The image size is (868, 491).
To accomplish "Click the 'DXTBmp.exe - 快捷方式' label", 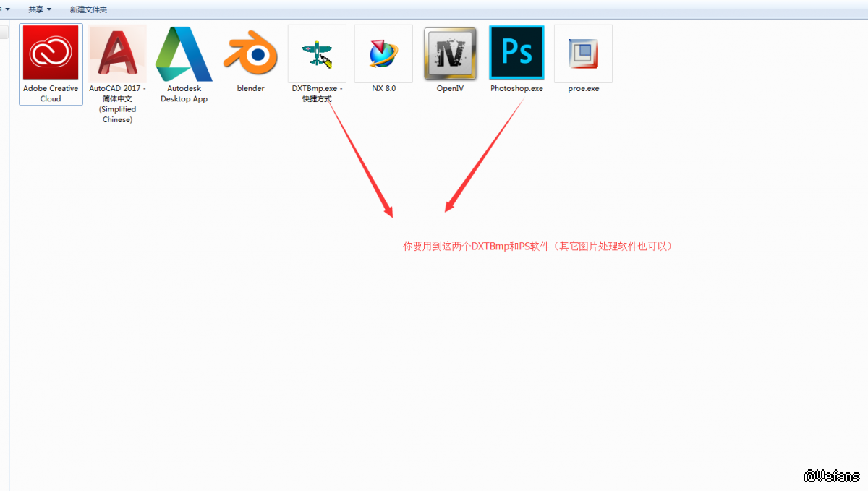I will (x=317, y=93).
